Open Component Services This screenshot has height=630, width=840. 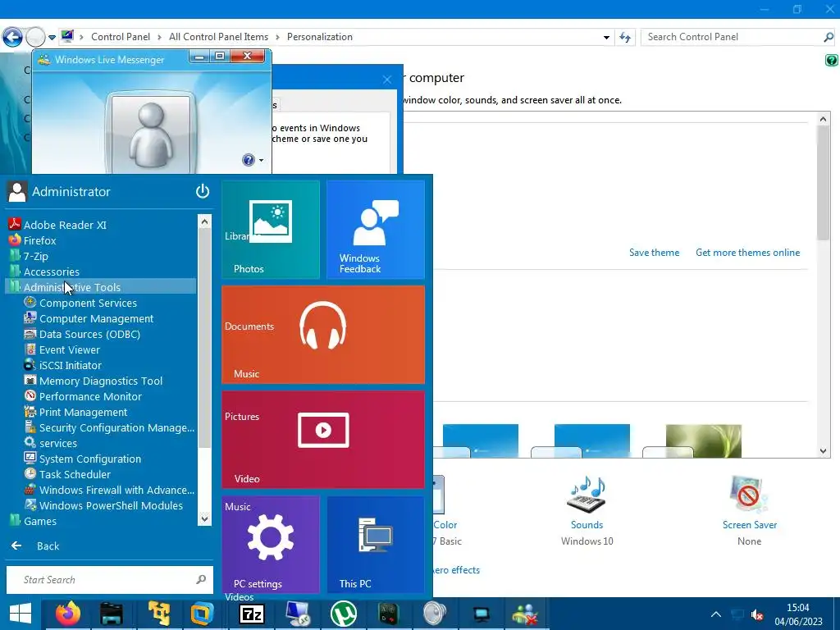pos(88,303)
